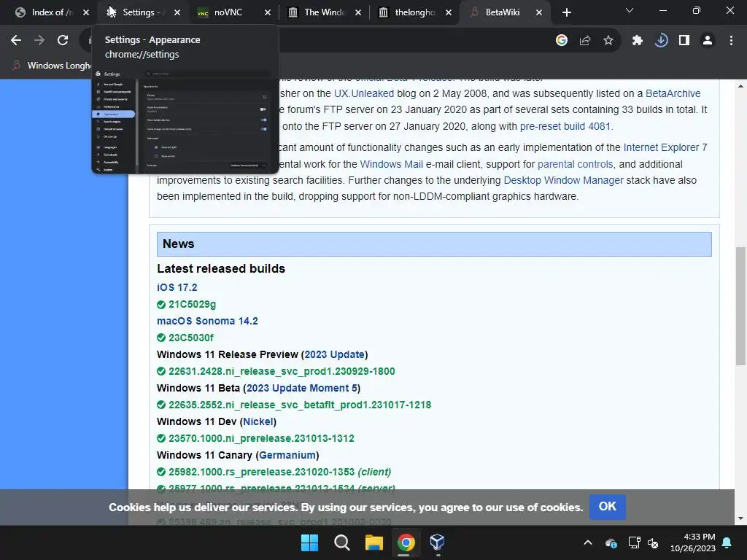Screen dimensions: 747x560
Task: Follow the Germanium link
Action: (287, 455)
